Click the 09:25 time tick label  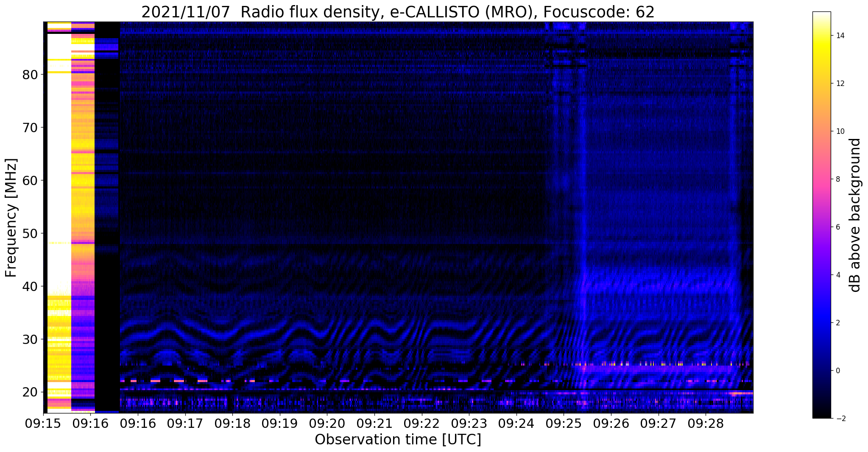(564, 424)
